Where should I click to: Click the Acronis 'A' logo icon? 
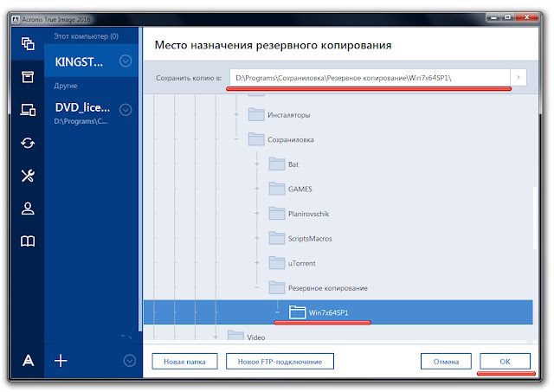coord(28,361)
